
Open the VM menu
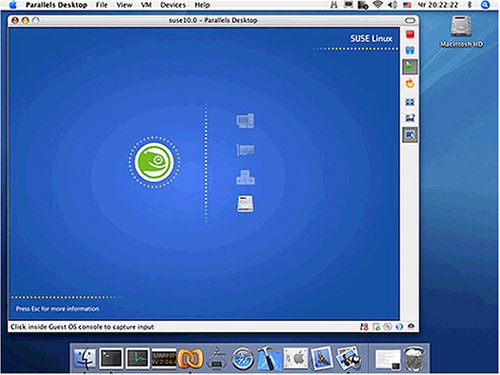(x=146, y=5)
